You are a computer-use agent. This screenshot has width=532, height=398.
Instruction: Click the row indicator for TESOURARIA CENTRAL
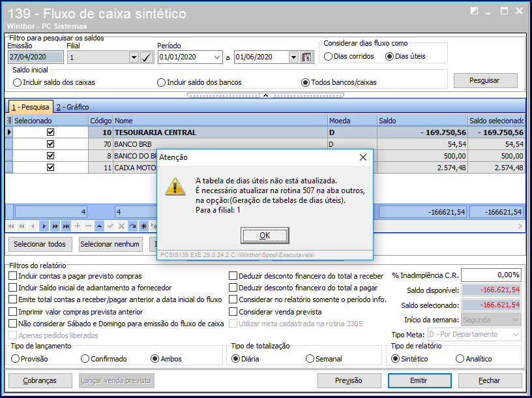pos(9,132)
